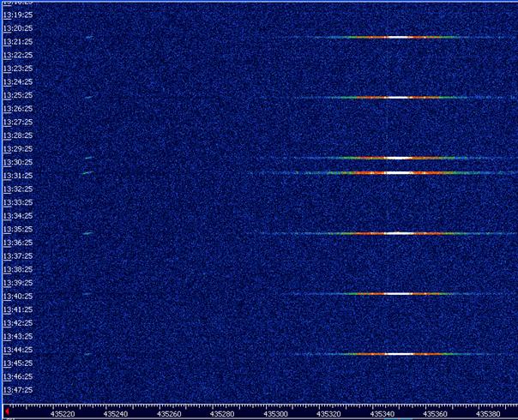Image resolution: width=518 pixels, height=420 pixels.
Task: Click the 13:38:25 time label
Action: 18,269
